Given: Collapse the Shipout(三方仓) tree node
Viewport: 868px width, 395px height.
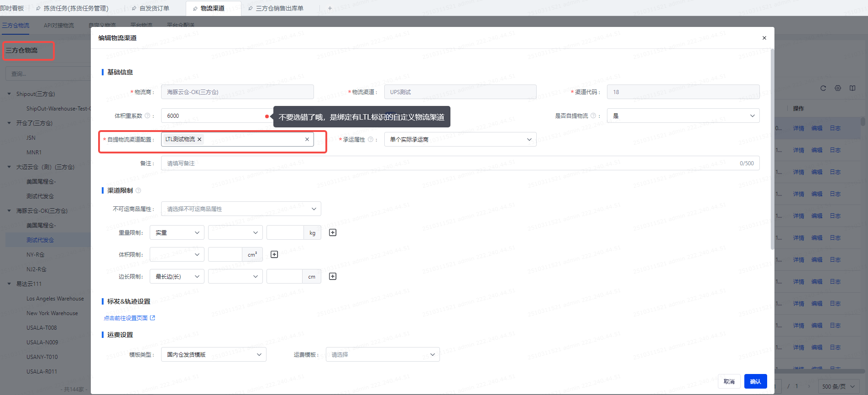Looking at the screenshot, I should pyautogui.click(x=9, y=94).
